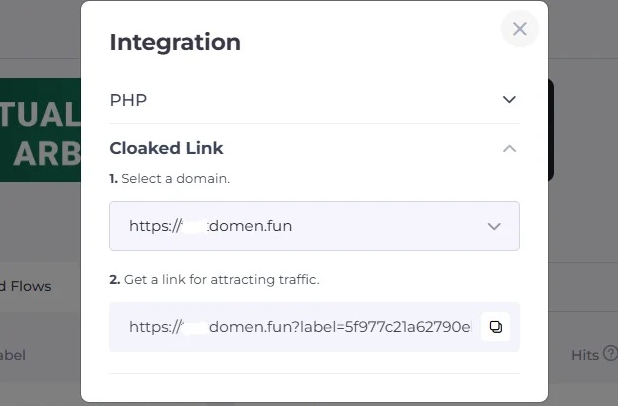The width and height of the screenshot is (618, 406).
Task: Click the Hits column header
Action: (x=584, y=354)
